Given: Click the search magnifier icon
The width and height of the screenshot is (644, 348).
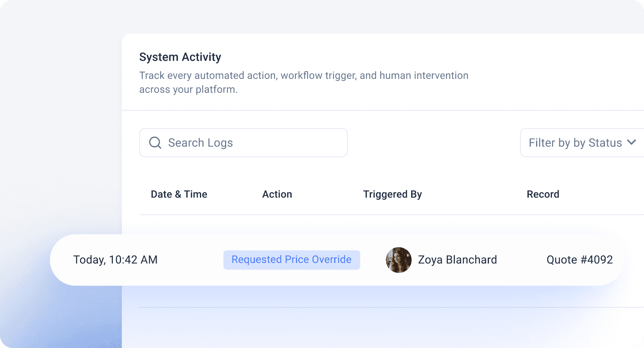Looking at the screenshot, I should pyautogui.click(x=155, y=143).
